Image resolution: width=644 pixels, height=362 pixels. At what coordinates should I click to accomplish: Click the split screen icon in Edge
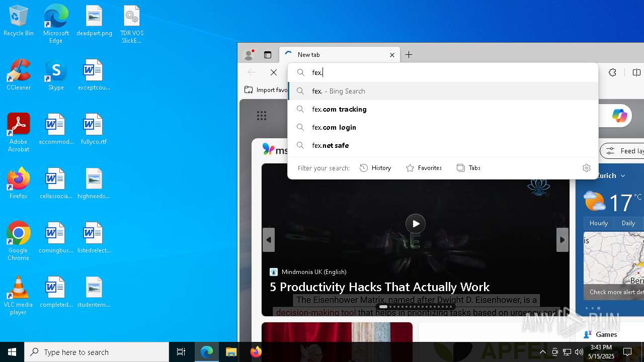[x=636, y=72]
